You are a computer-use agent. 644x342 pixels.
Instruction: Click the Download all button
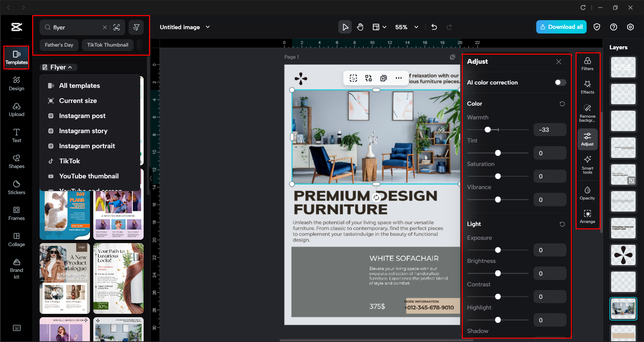tap(561, 27)
